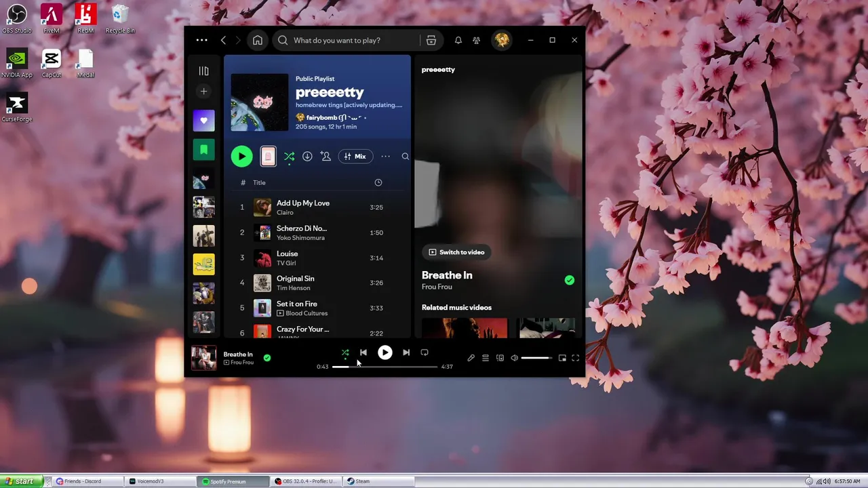The height and width of the screenshot is (488, 868).
Task: Open the profile avatar menu
Action: (x=502, y=40)
